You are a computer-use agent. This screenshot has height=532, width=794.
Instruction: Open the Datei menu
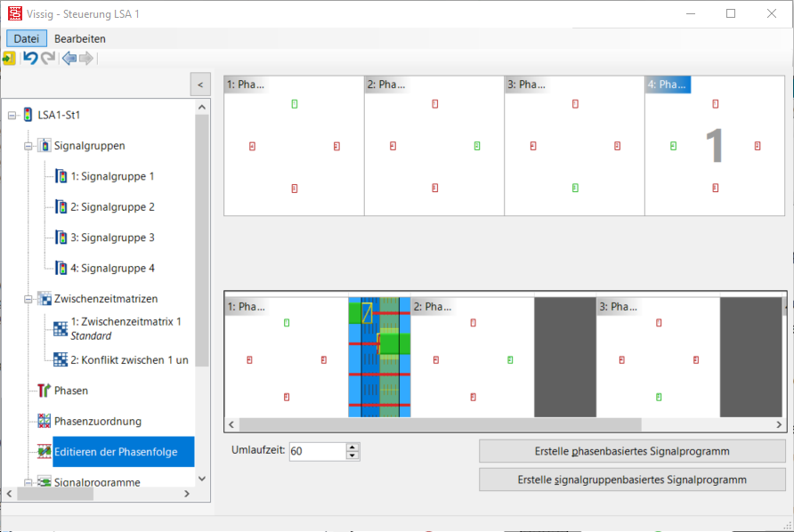click(x=26, y=39)
